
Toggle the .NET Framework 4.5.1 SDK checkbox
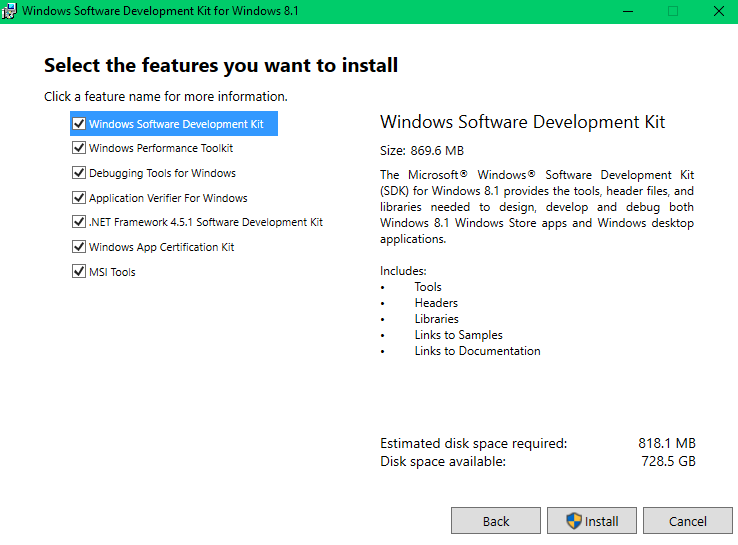[x=79, y=222]
